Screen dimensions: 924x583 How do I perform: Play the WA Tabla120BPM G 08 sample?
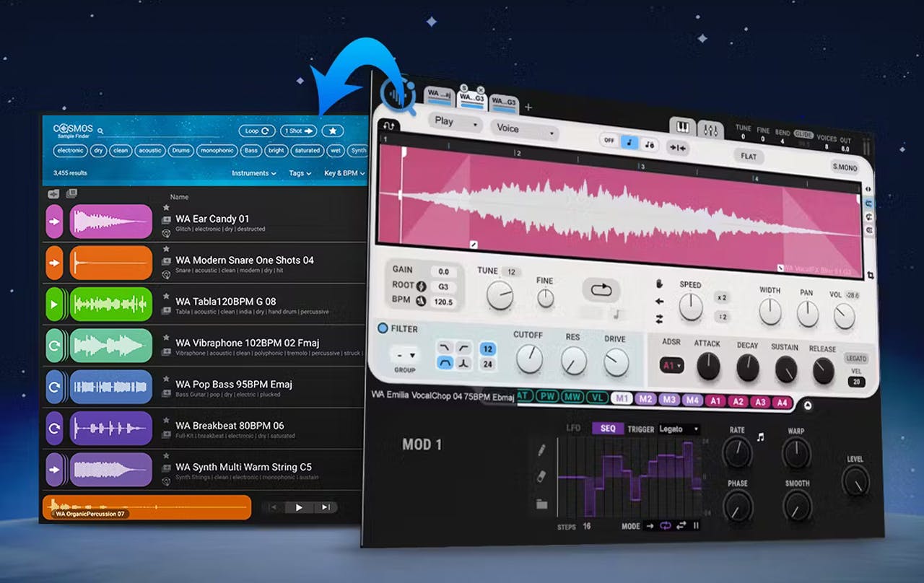(x=55, y=304)
